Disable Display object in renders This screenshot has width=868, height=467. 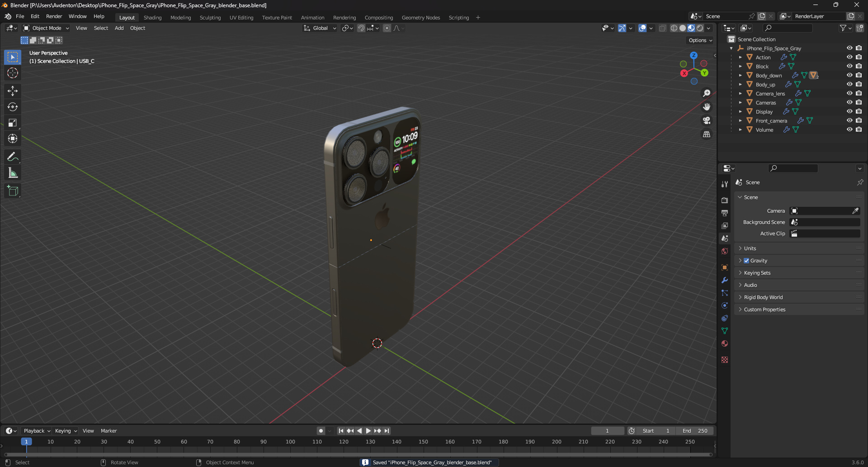(859, 111)
